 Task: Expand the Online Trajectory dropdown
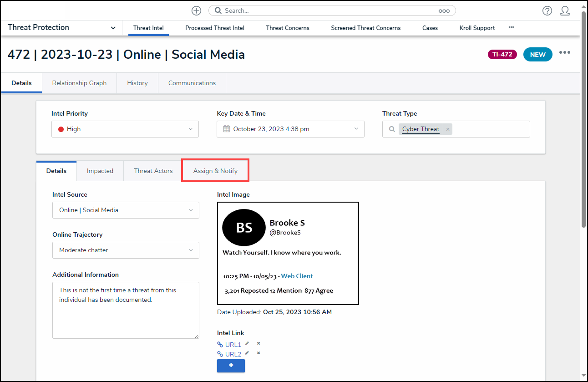click(125, 250)
